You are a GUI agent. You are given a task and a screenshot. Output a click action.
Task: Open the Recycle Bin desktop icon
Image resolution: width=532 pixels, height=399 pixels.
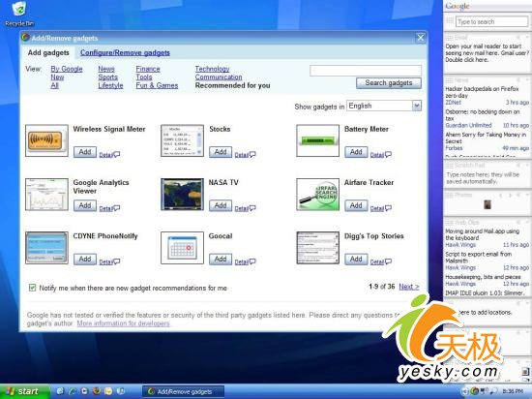pyautogui.click(x=19, y=14)
